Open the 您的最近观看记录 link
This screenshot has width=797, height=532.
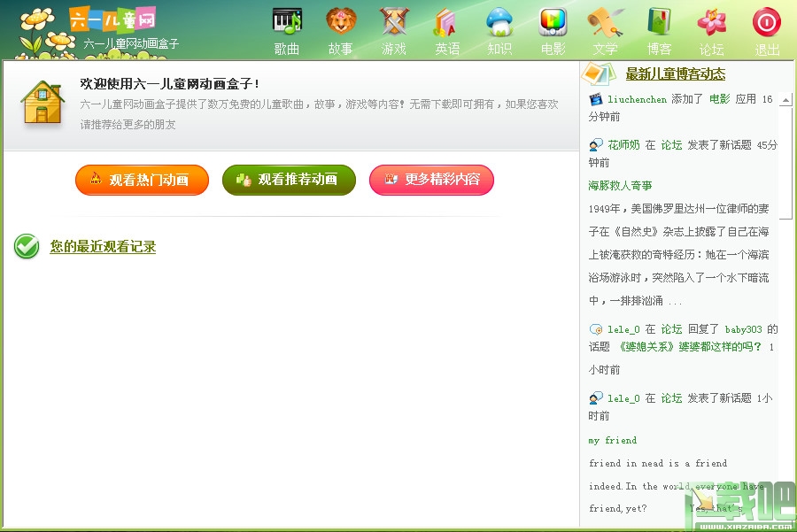click(103, 247)
